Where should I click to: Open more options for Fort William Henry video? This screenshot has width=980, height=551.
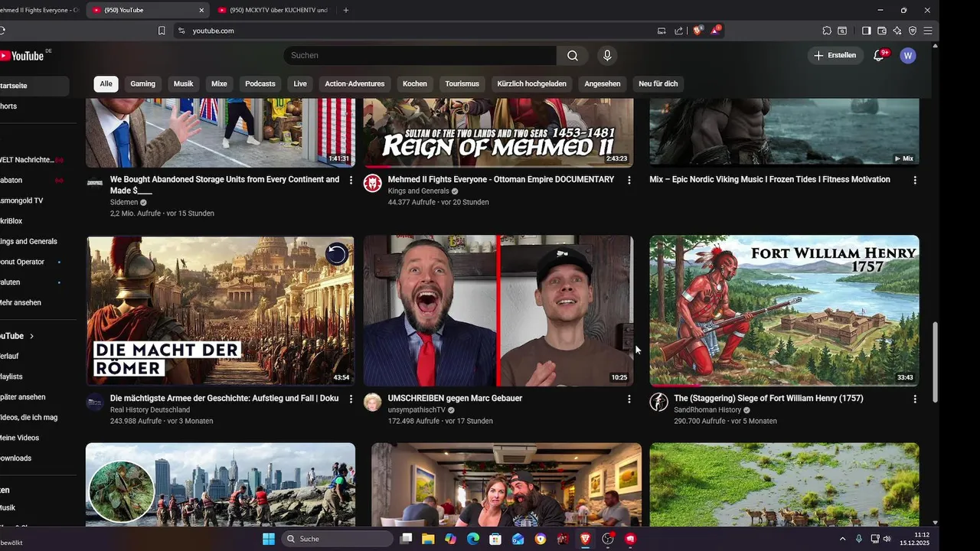[x=915, y=399]
